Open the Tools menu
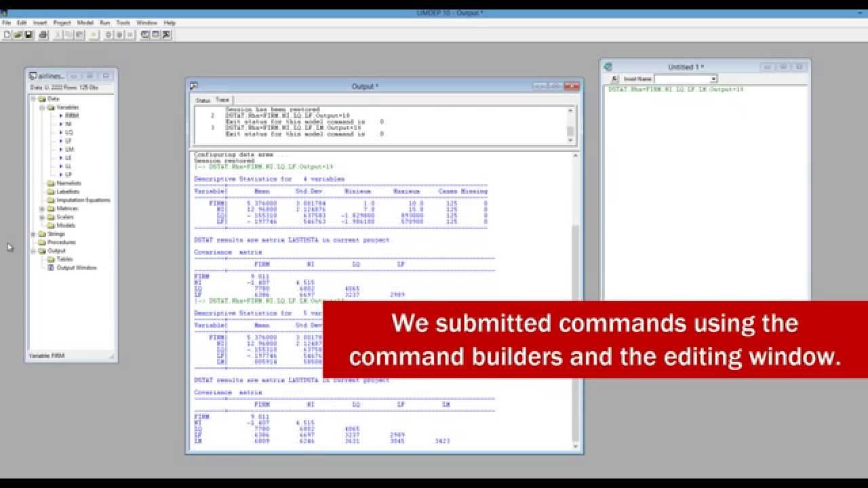The width and height of the screenshot is (868, 488). [123, 22]
